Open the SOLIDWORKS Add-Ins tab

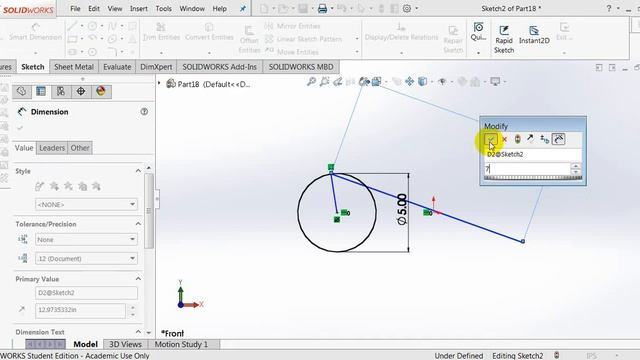(220, 67)
